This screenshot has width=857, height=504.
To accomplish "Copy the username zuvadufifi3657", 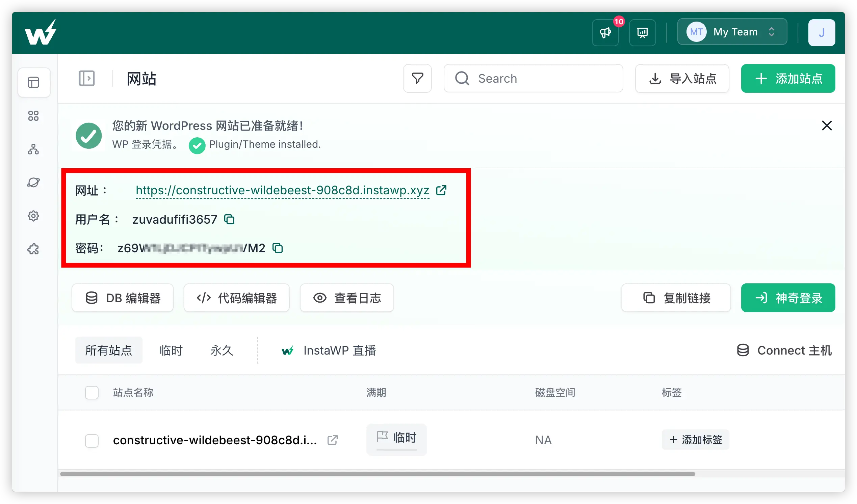I will pyautogui.click(x=229, y=220).
